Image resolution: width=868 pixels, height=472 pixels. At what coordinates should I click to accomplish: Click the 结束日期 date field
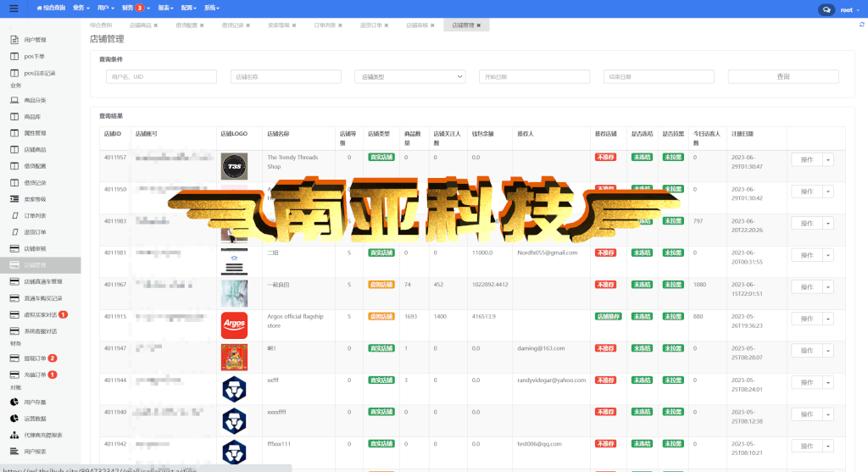tap(659, 77)
